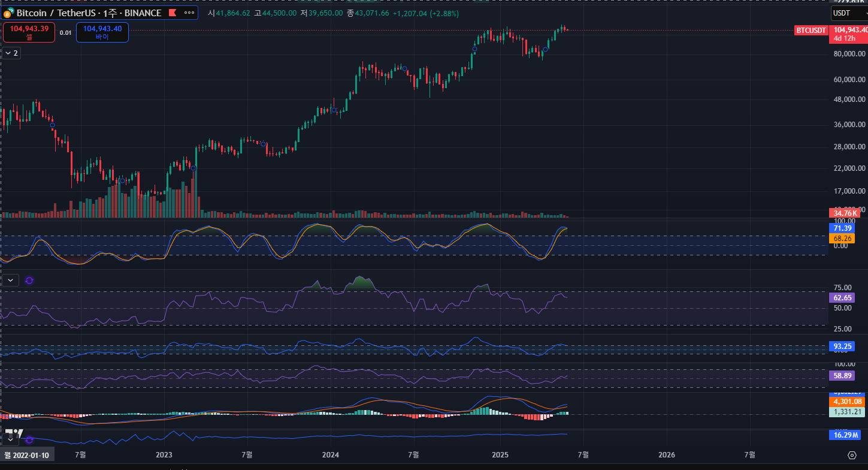The image size is (868, 470).
Task: Open the three-dot more menu in symbol title
Action: click(189, 13)
